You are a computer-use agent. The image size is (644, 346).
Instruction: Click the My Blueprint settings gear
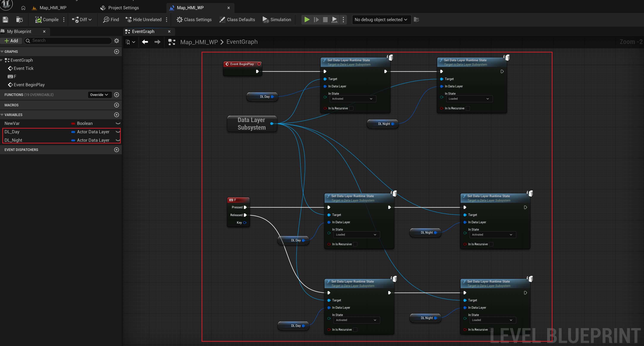(x=117, y=41)
